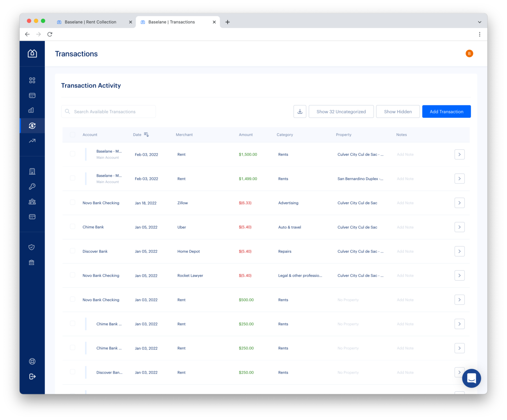
Task: Click the Show Hidden button
Action: pyautogui.click(x=398, y=111)
